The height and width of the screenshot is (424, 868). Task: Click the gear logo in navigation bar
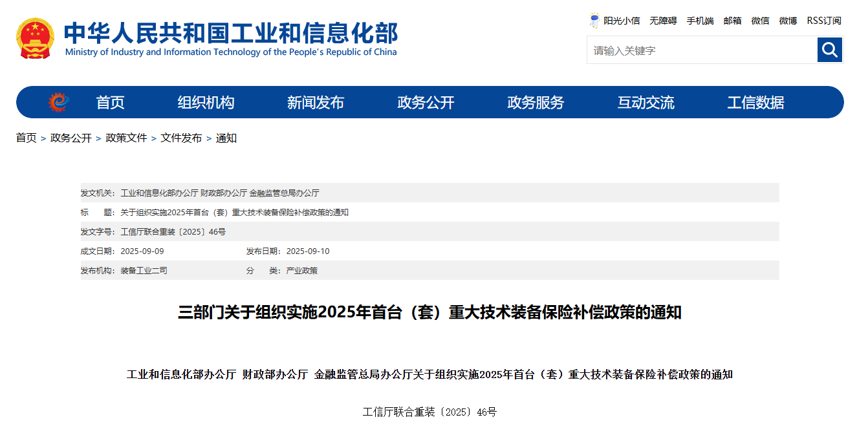[x=58, y=102]
